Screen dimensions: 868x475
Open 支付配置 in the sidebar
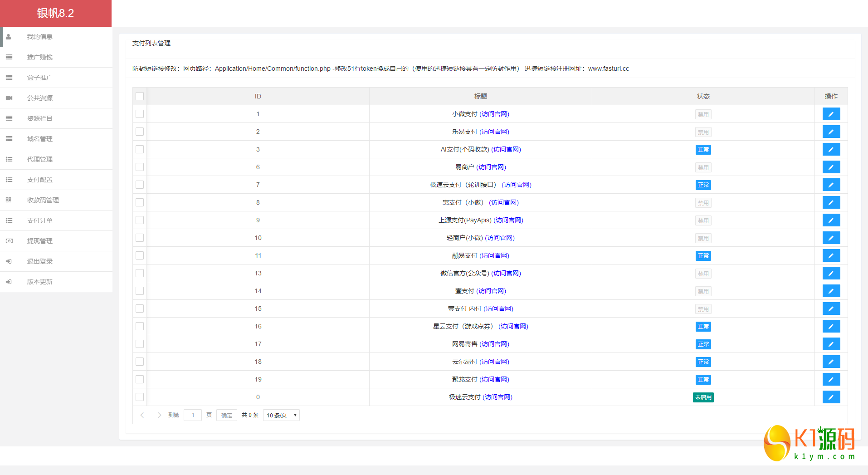(x=56, y=180)
